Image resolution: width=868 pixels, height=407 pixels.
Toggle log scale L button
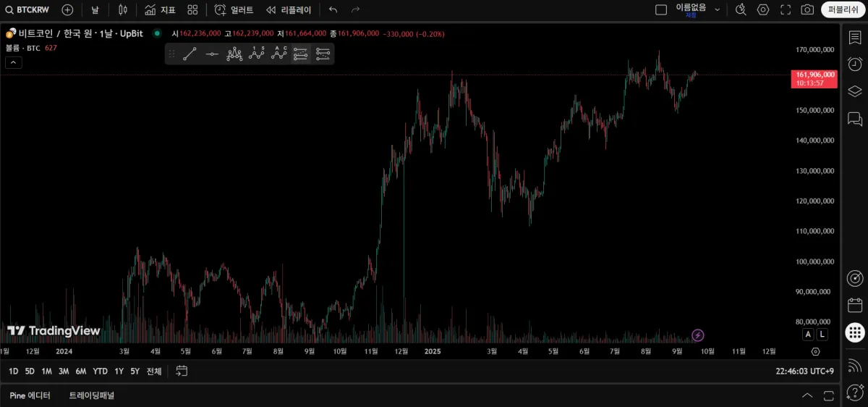click(823, 335)
